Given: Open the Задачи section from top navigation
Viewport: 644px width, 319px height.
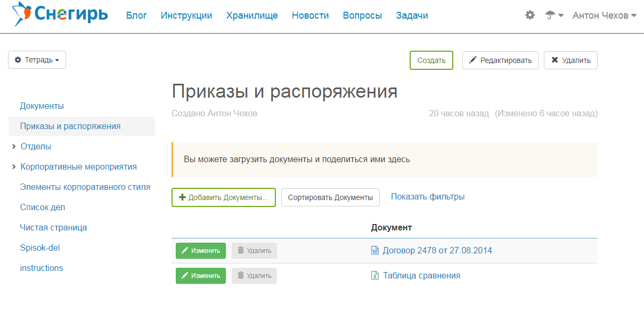Looking at the screenshot, I should pos(412,15).
